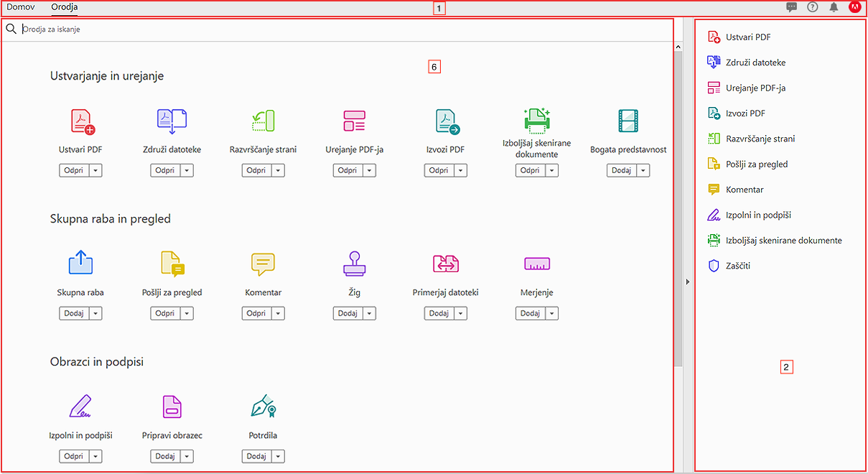Screen dimensions: 868x474
Task: Click the Skupna raba share icon
Action: 80,263
